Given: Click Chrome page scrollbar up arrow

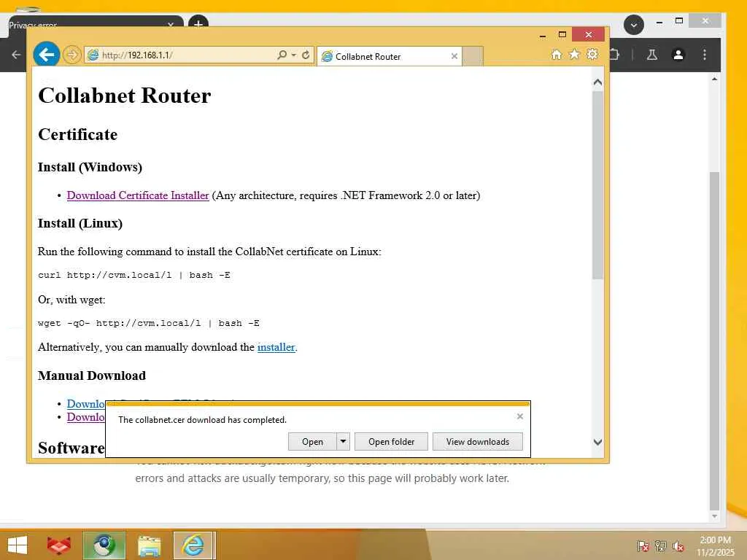Looking at the screenshot, I should pyautogui.click(x=714, y=79).
